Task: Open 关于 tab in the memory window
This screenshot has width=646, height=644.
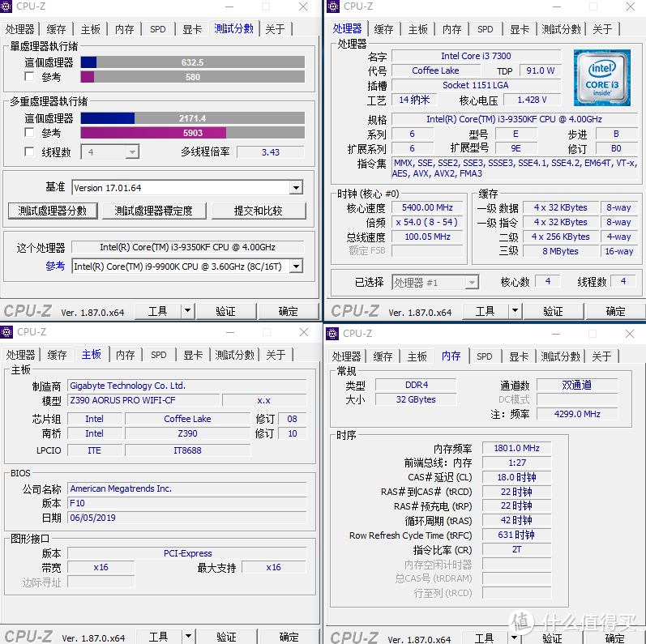Action: pos(601,356)
